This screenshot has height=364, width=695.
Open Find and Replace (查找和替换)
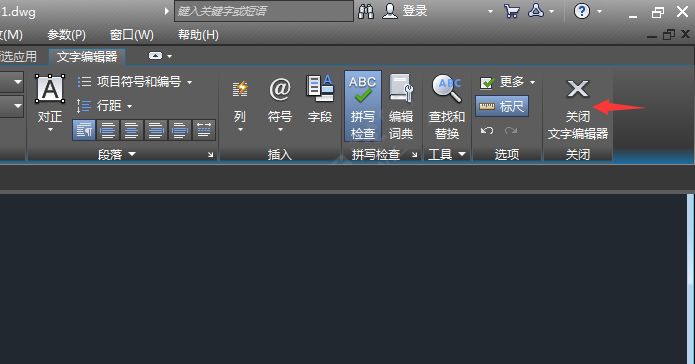(x=447, y=106)
